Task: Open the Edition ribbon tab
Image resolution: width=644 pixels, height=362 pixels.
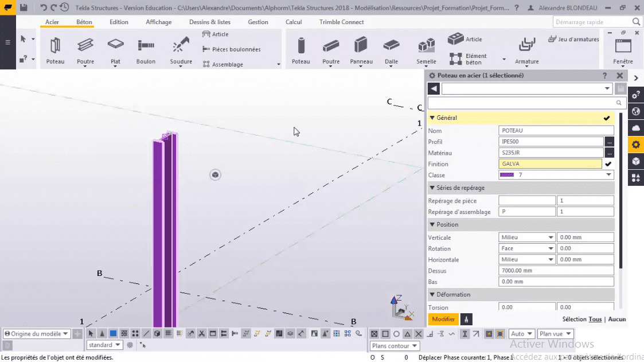Action: click(119, 22)
